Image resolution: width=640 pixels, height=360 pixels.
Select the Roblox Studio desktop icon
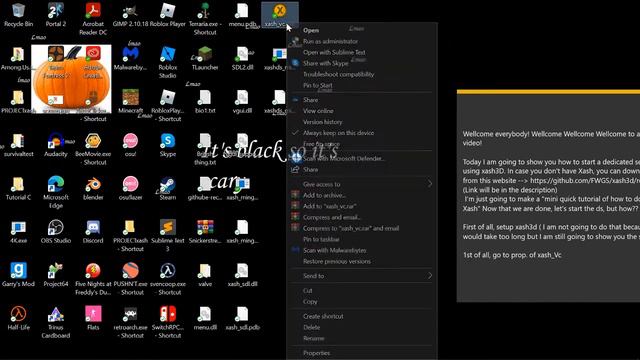tap(167, 62)
